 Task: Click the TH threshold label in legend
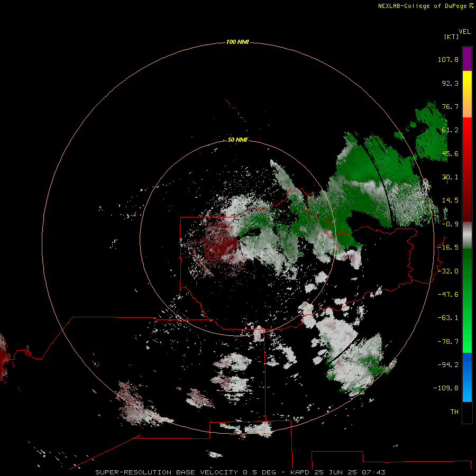(x=454, y=412)
